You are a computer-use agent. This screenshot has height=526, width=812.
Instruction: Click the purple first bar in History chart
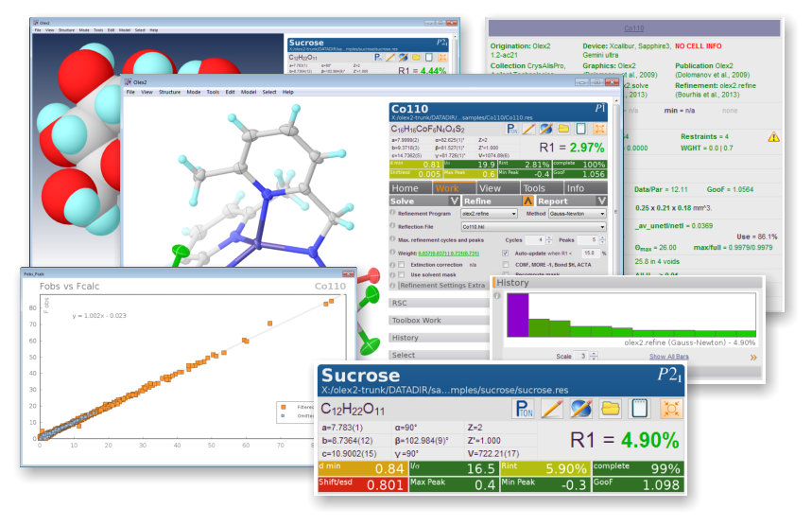(x=518, y=315)
